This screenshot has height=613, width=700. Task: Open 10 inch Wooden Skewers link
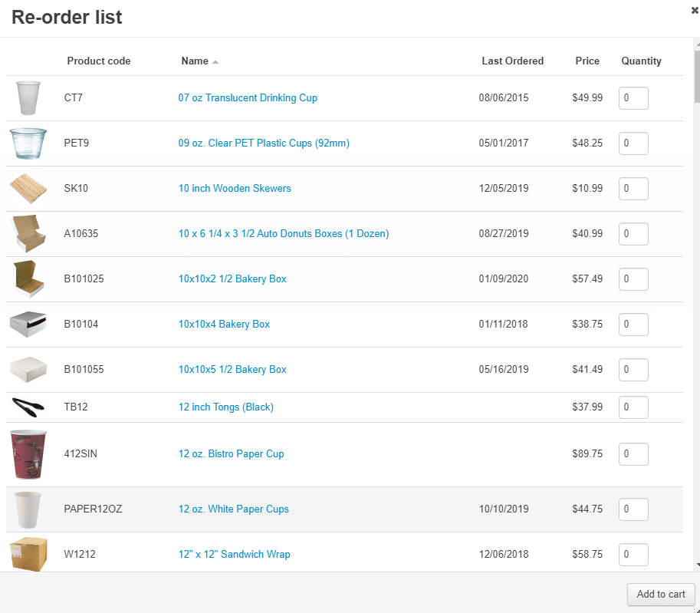pos(235,189)
